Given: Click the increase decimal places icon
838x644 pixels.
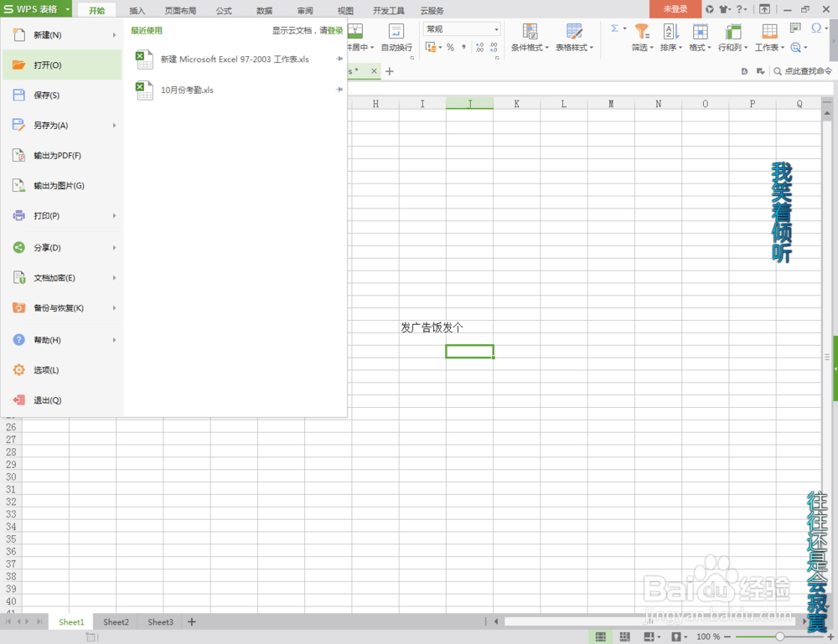Looking at the screenshot, I should click(x=479, y=48).
